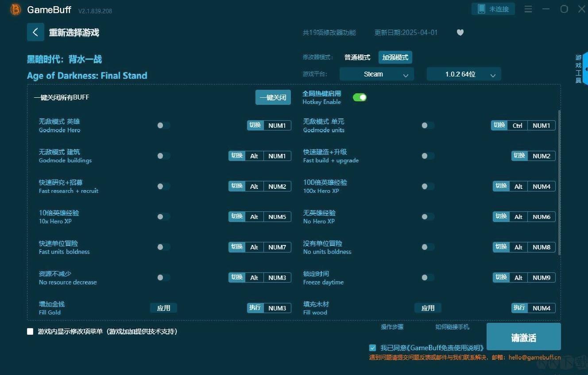Toggle Godmode units switch
588x375 pixels.
[x=428, y=126]
